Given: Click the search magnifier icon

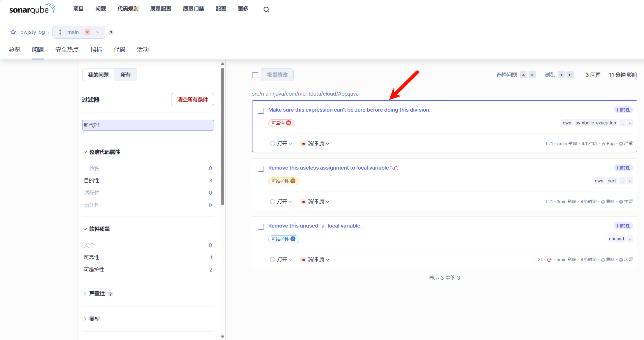Looking at the screenshot, I should 266,10.
